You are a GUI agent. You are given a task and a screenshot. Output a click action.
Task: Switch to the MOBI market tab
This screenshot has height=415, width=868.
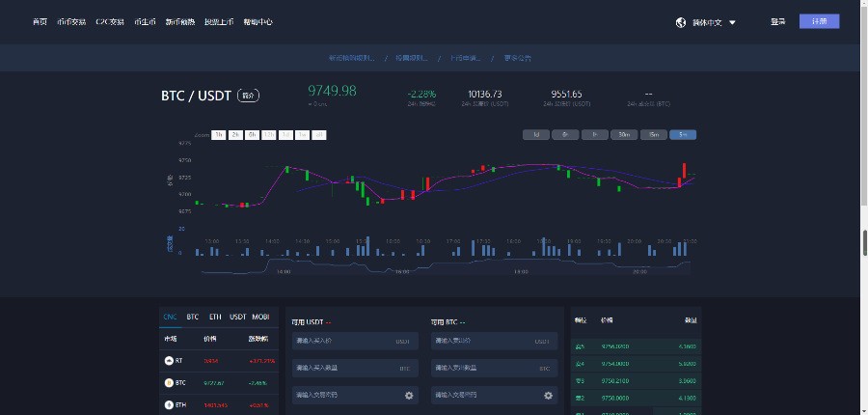tap(260, 317)
